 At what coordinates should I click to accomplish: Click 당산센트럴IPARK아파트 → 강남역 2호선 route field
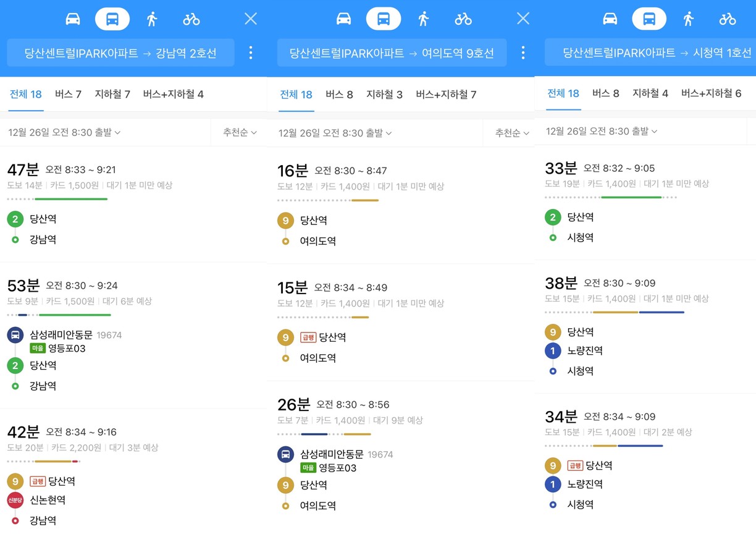click(x=120, y=53)
